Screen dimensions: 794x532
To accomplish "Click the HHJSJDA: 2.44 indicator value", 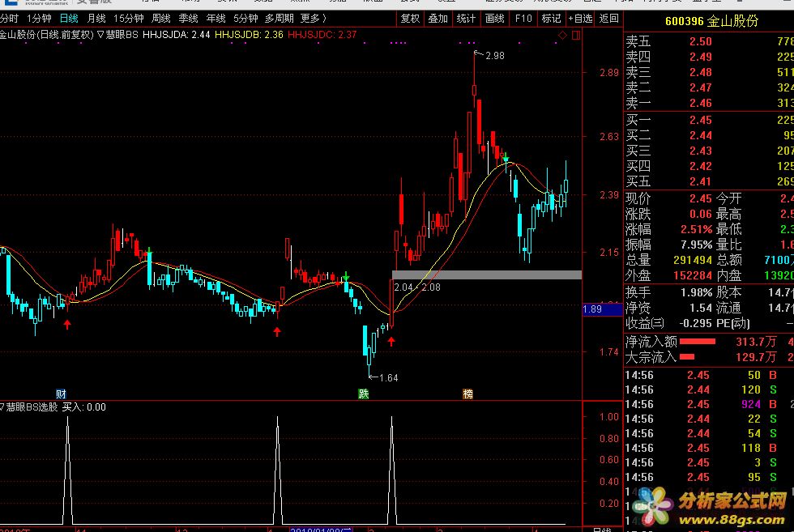I will 177,35.
